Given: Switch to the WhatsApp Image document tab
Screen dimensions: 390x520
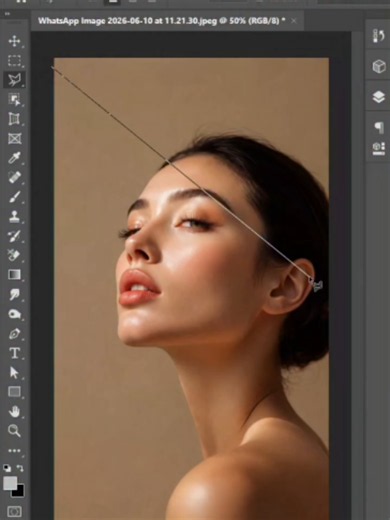Looking at the screenshot, I should coord(161,21).
